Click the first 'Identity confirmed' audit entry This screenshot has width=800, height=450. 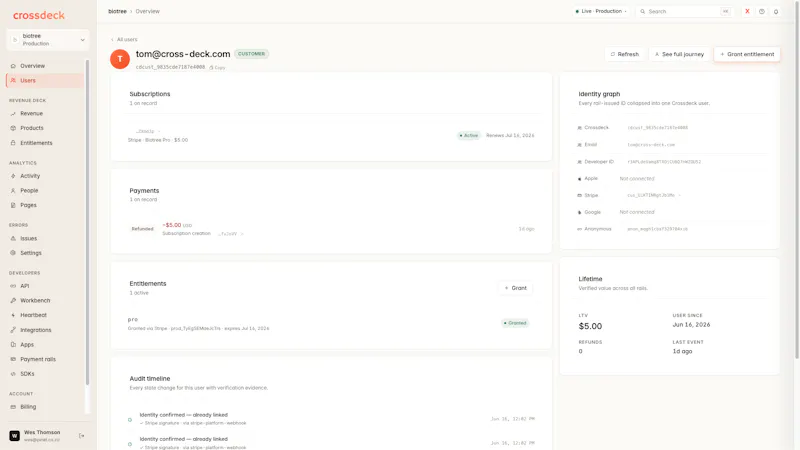(332, 419)
